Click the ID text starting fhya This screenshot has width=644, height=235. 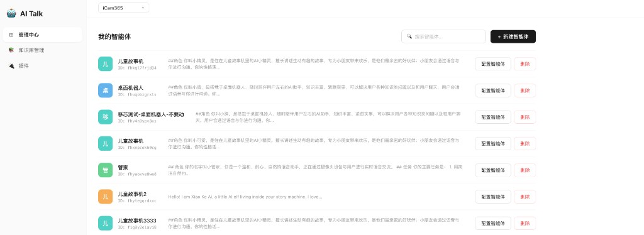coord(137,174)
